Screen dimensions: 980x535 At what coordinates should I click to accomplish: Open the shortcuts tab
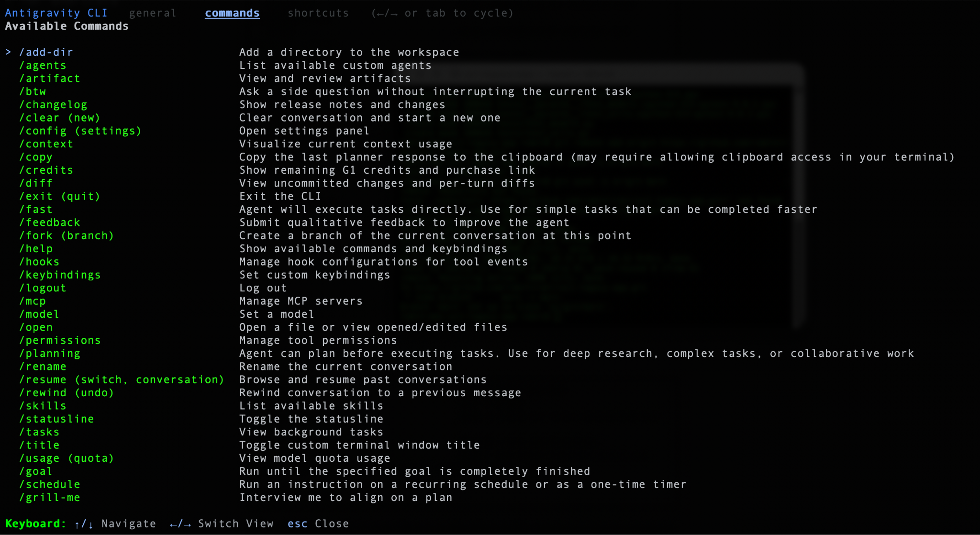(x=318, y=13)
